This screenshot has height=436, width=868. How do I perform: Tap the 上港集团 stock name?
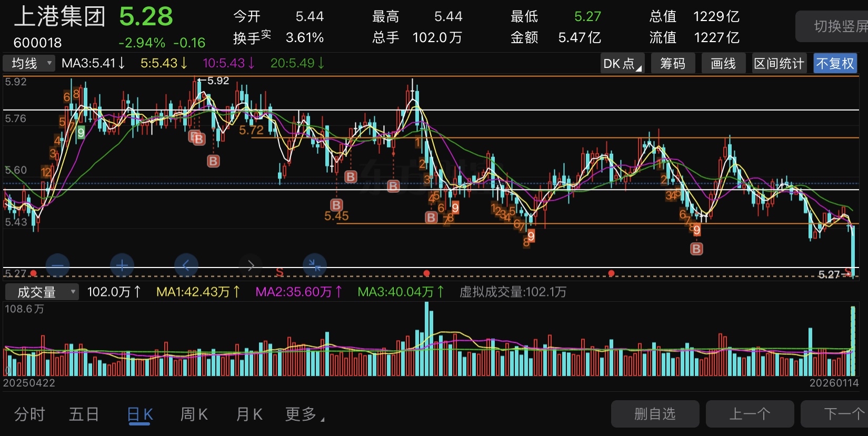pos(59,16)
